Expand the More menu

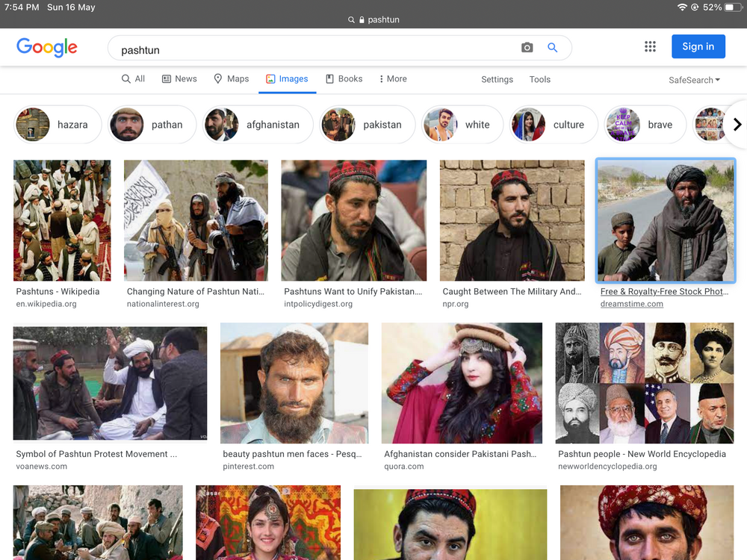point(393,79)
